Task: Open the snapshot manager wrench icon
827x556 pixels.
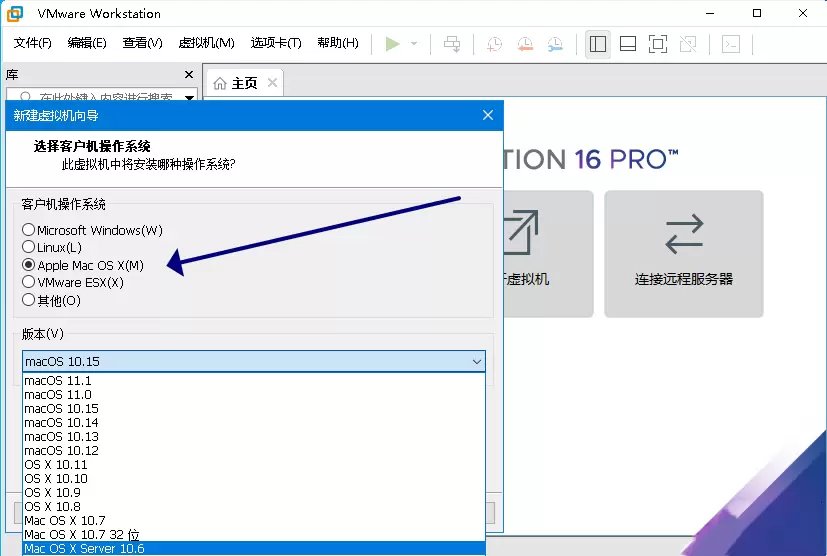Action: point(555,44)
